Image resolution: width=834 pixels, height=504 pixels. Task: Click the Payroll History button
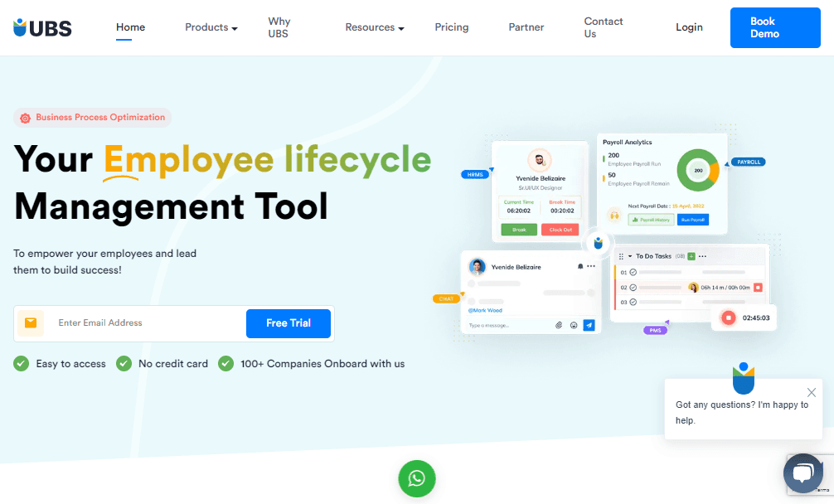pyautogui.click(x=651, y=220)
